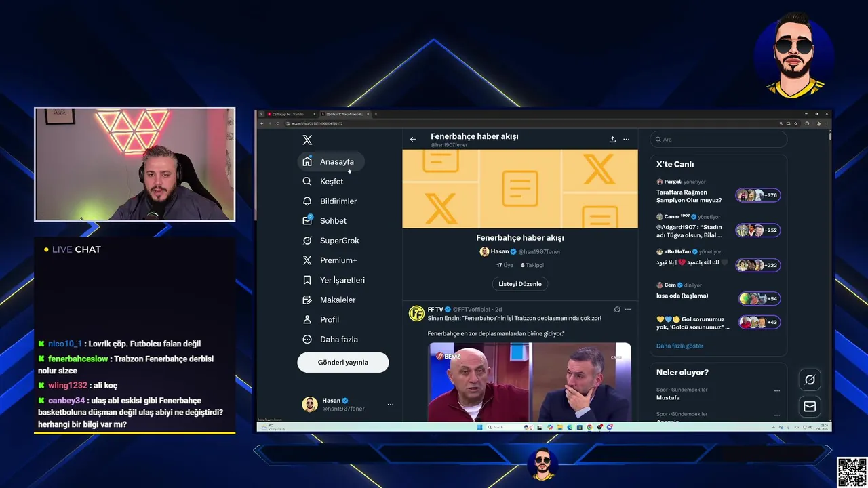
Task: Open floating messages envelope button
Action: (810, 407)
